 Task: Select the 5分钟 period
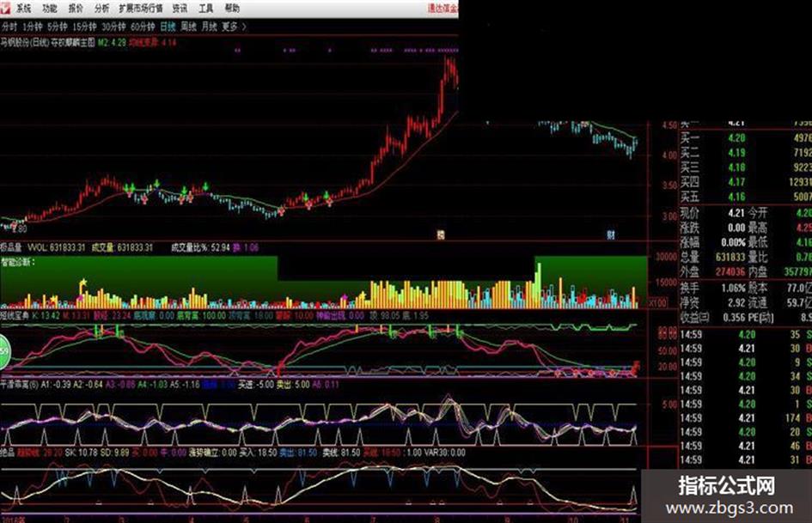[57, 27]
